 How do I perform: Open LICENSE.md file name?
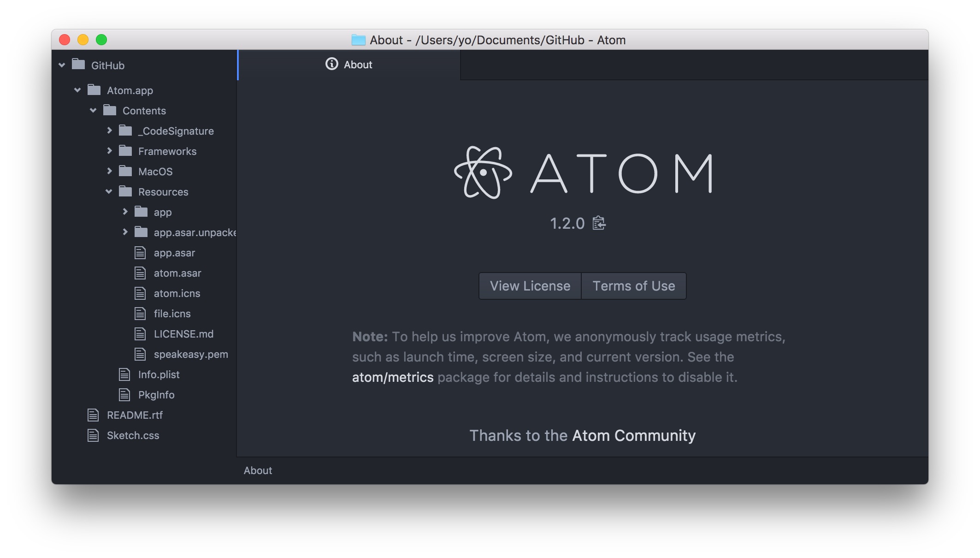click(x=183, y=334)
